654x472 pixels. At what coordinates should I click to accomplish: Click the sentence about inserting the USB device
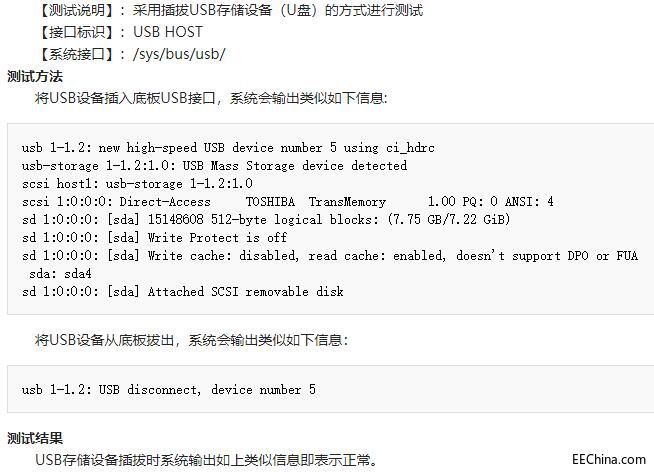[211, 98]
